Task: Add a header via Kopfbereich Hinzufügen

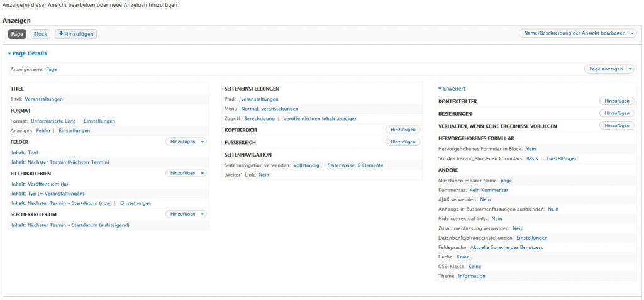Action: pos(402,129)
